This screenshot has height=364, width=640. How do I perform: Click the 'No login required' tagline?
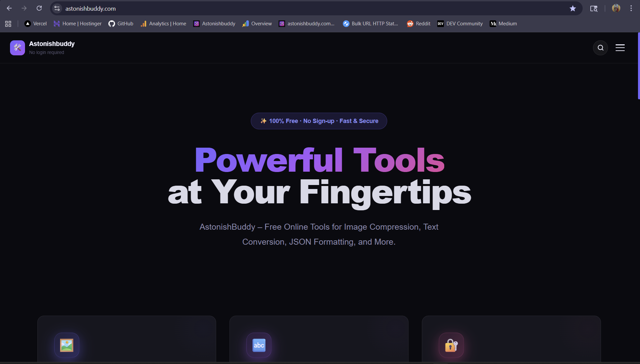[46, 52]
